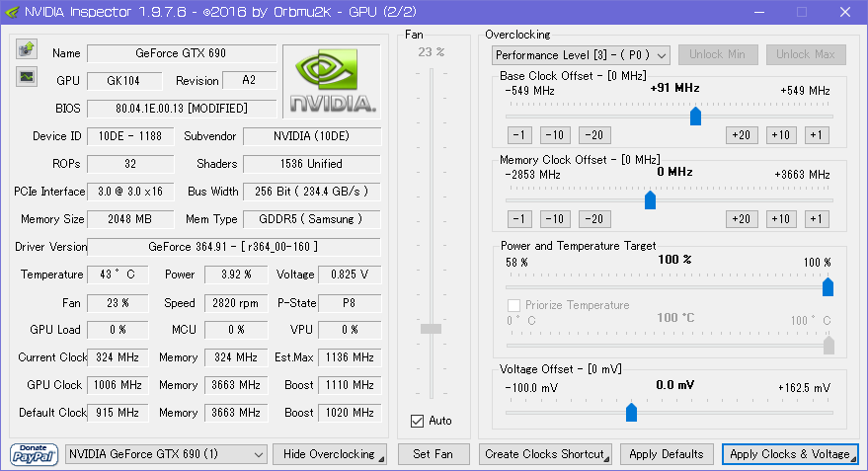868x471 pixels.
Task: Click Base Clock Offset -1 button
Action: (x=519, y=135)
